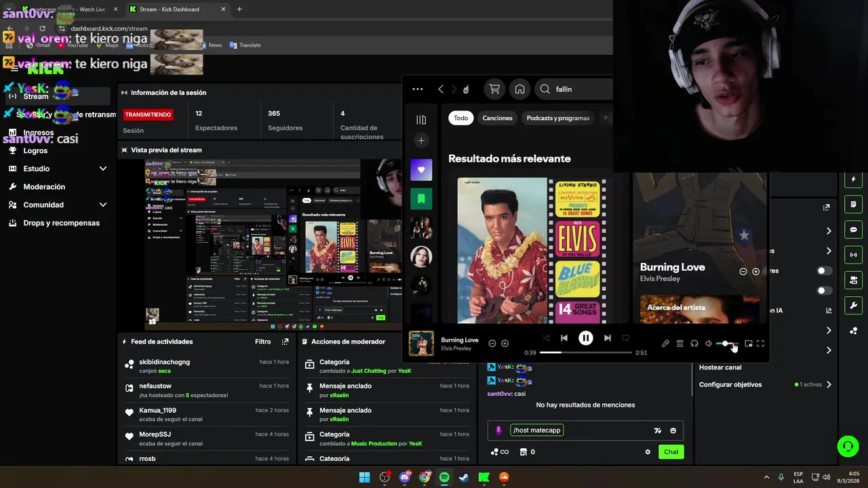Switch to Watch Live browser tab
The height and width of the screenshot is (488, 868).
[70, 9]
